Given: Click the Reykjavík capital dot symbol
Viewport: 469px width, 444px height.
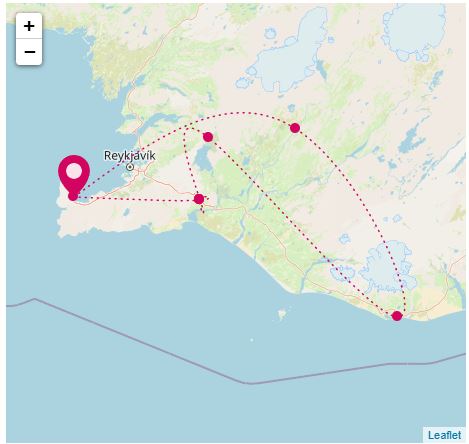Looking at the screenshot, I should click(x=130, y=167).
